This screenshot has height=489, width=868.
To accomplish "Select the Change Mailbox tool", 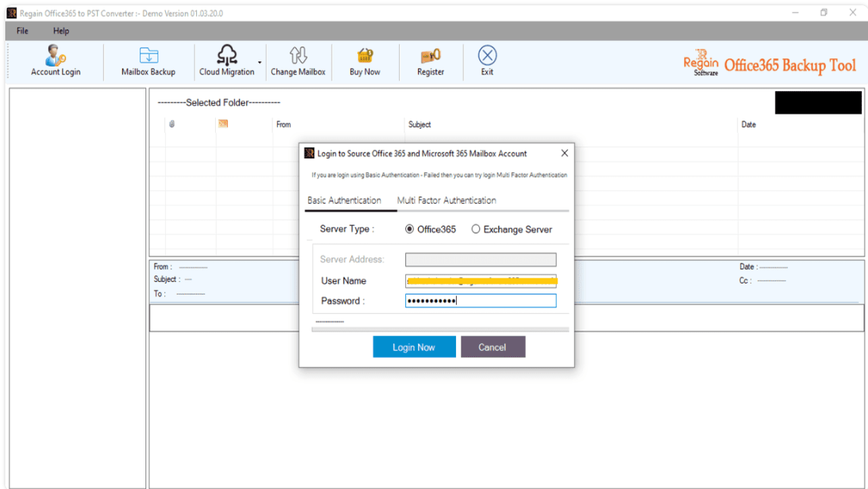I will point(298,61).
